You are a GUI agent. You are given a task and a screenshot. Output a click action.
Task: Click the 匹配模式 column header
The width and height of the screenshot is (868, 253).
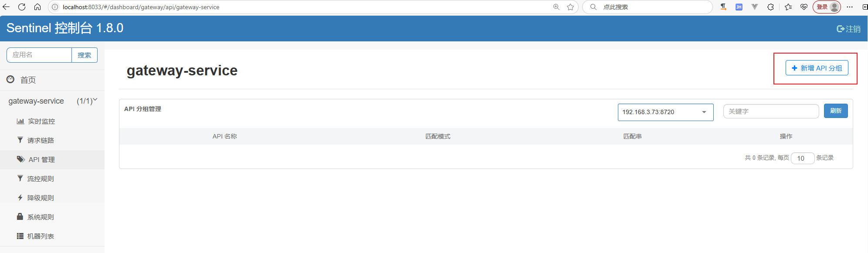(438, 136)
